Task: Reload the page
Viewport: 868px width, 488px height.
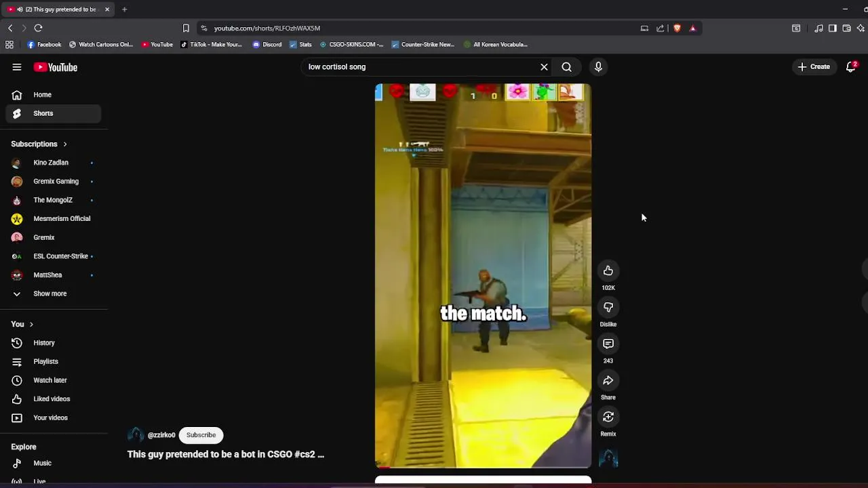Action: [x=39, y=28]
